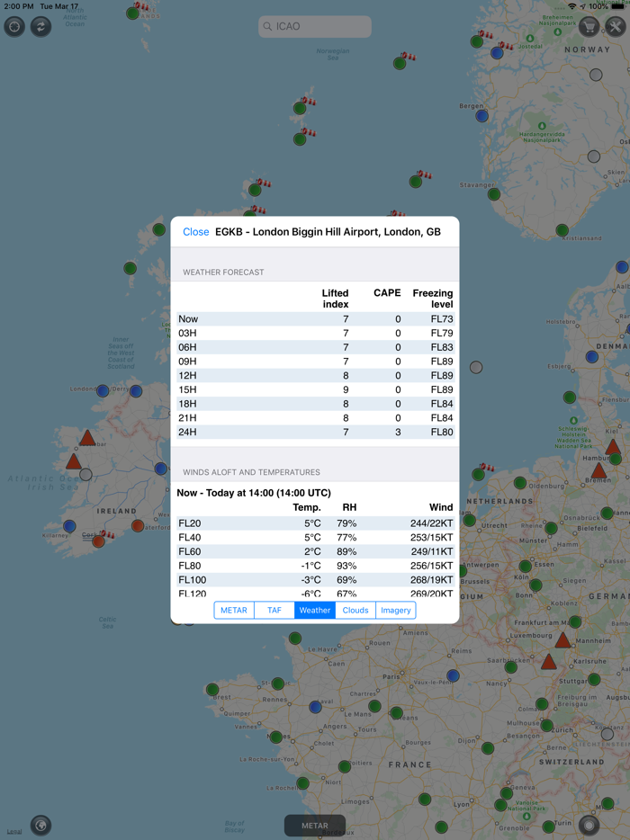Select the green station marker near Zürich

(547, 726)
